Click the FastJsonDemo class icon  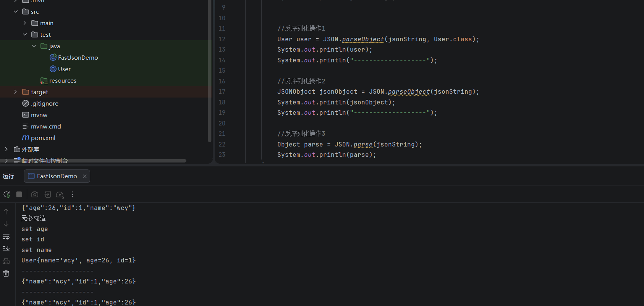[53, 57]
